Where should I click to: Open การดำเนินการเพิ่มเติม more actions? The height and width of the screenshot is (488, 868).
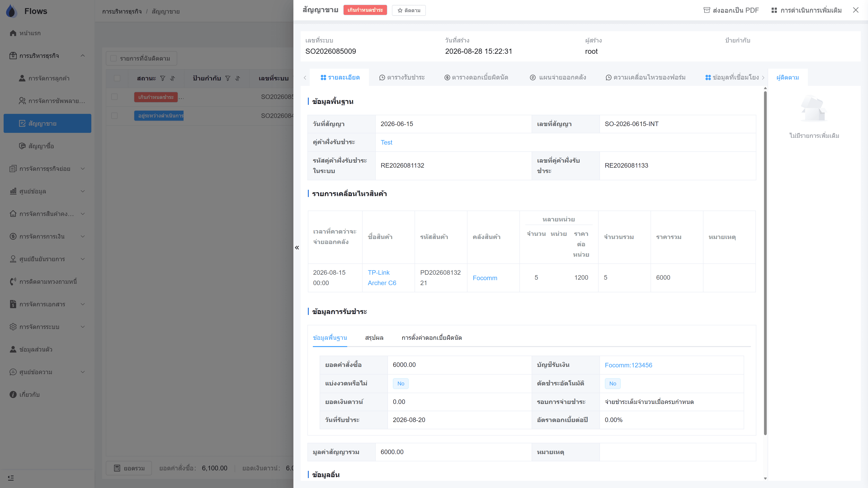pos(806,10)
